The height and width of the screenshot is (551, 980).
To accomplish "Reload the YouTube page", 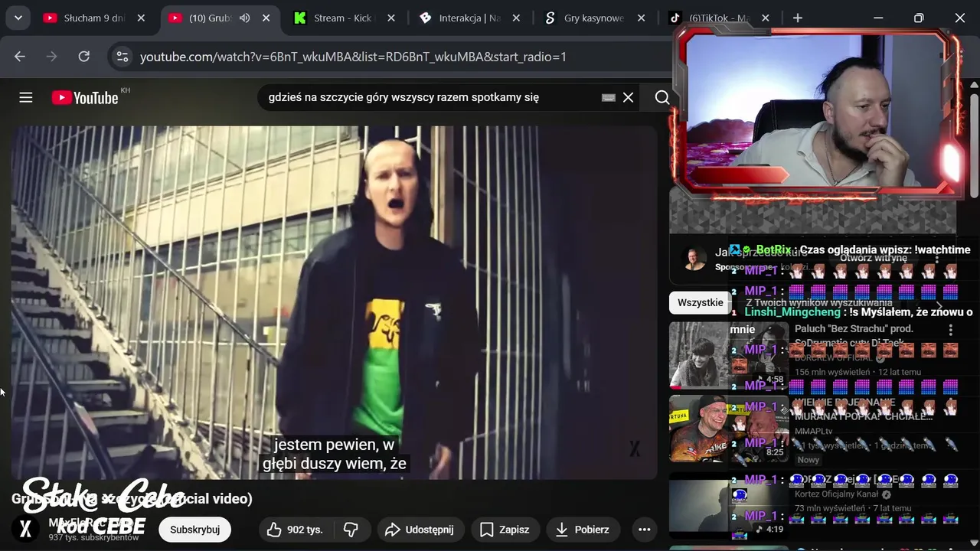I will click(84, 56).
